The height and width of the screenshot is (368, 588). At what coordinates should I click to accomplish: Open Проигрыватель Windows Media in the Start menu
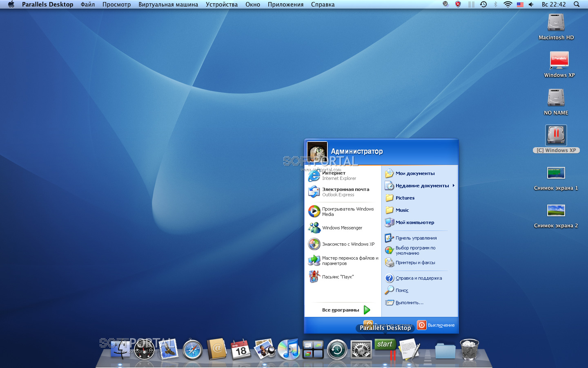(343, 211)
